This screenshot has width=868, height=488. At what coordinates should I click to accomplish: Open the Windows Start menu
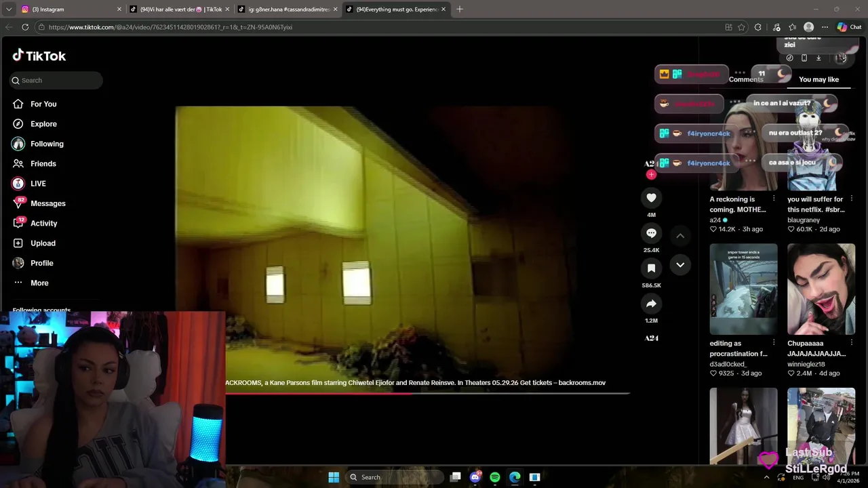click(x=334, y=477)
